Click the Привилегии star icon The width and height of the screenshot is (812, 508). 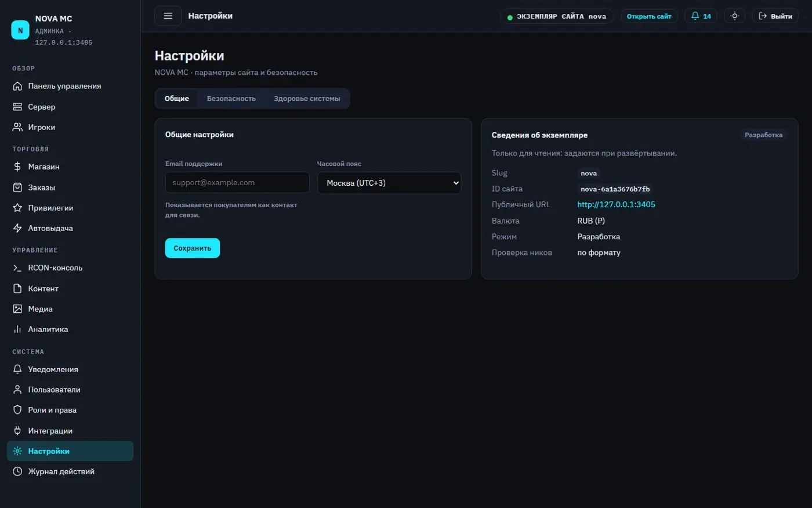tap(17, 208)
